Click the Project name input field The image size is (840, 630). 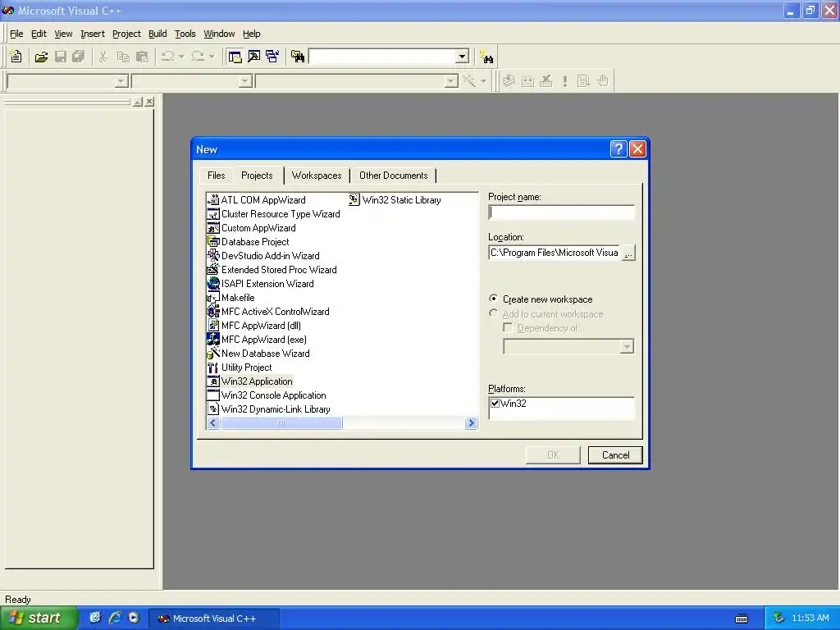tap(561, 212)
